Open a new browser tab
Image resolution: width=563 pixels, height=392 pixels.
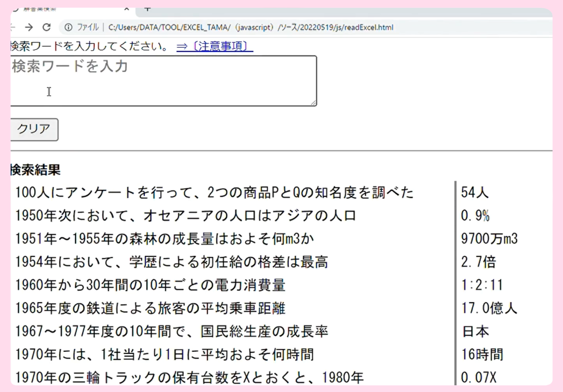[x=147, y=10]
